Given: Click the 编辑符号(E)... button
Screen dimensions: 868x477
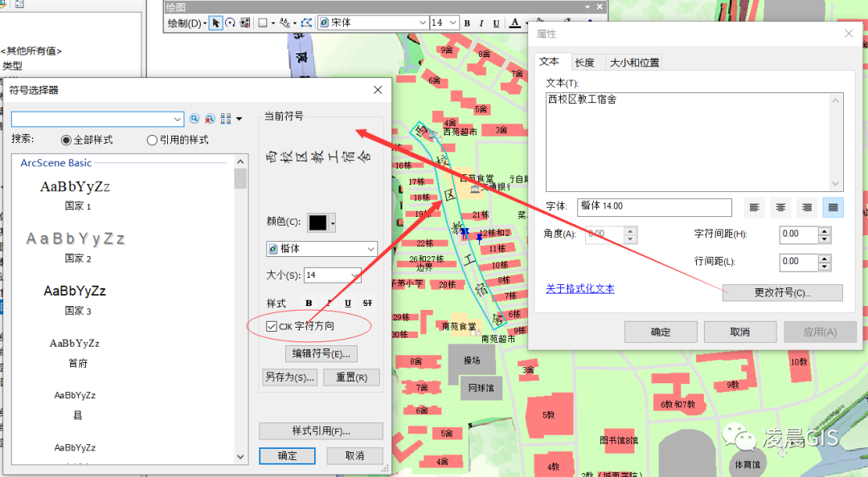Looking at the screenshot, I should [x=321, y=353].
